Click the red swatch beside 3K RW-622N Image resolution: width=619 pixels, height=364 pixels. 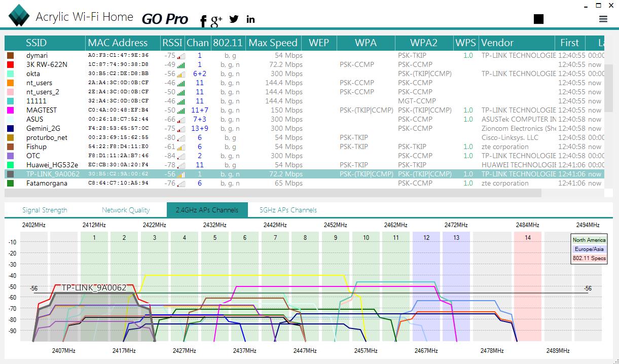[11, 64]
